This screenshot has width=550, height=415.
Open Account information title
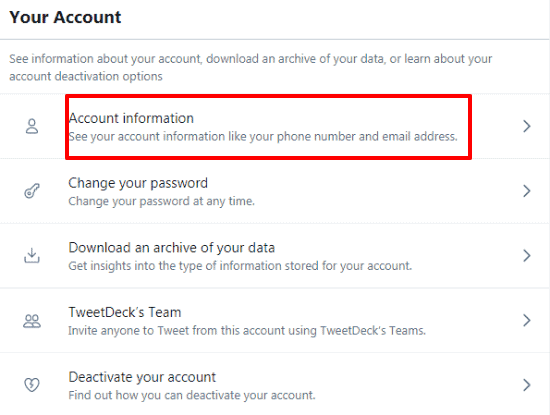pyautogui.click(x=131, y=118)
